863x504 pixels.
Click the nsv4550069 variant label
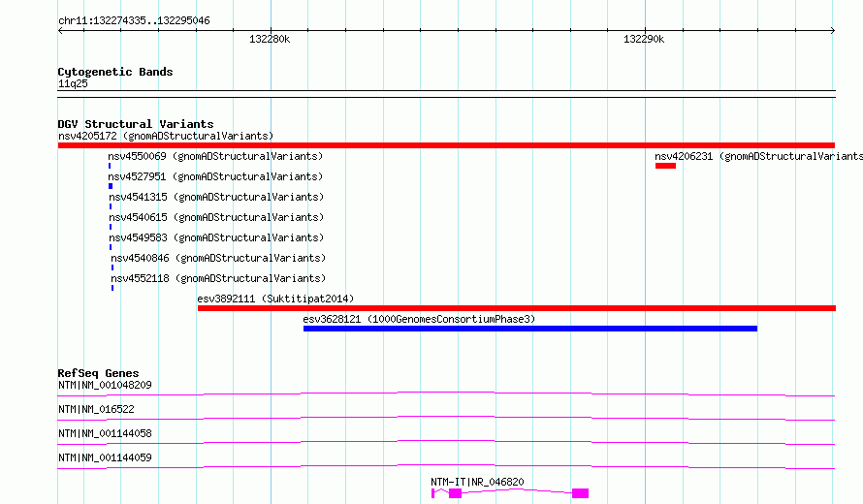click(x=215, y=156)
